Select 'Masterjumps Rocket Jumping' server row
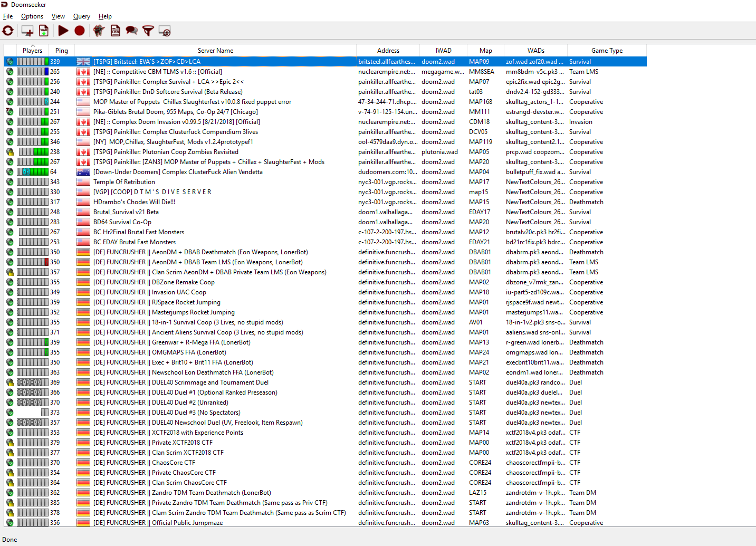This screenshot has width=756, height=546. click(326, 312)
